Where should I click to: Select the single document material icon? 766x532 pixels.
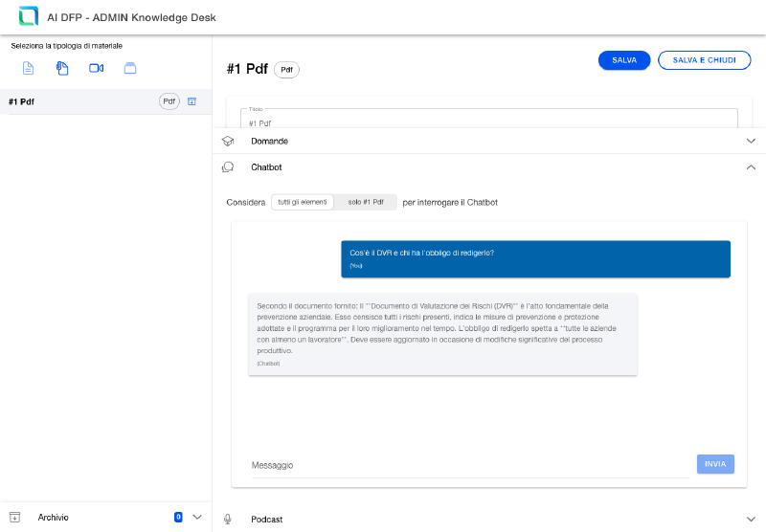click(x=29, y=68)
